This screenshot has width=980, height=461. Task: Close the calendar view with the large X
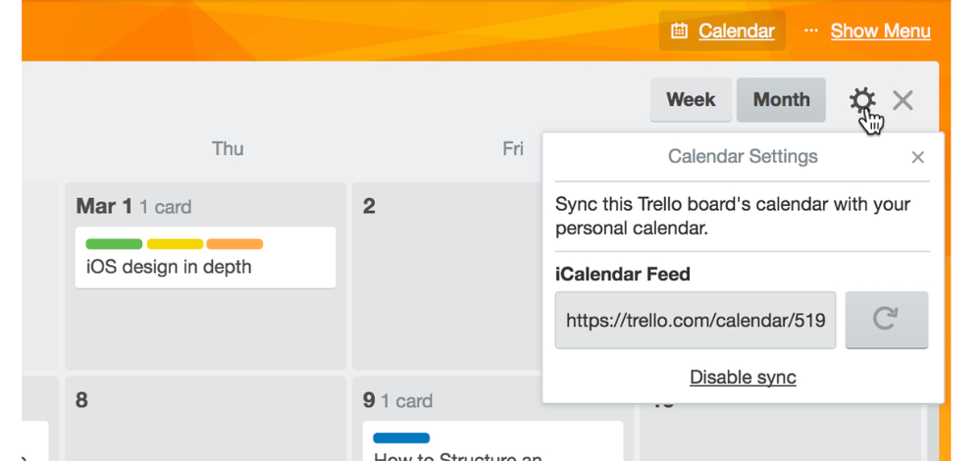pos(903,100)
